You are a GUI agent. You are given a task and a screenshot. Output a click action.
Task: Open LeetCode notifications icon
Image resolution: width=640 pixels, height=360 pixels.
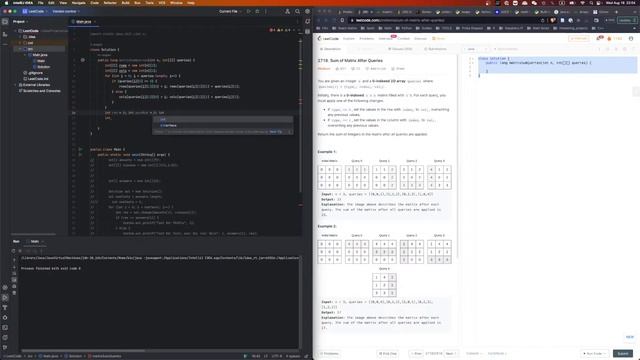tap(599, 38)
